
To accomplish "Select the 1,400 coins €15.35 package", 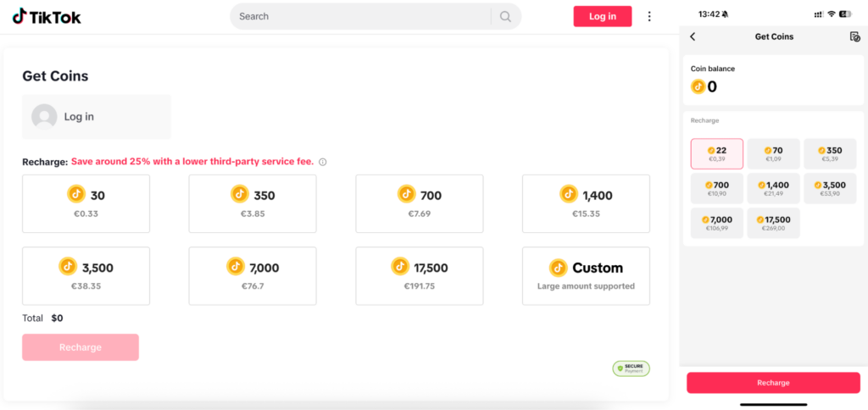I will pos(586,203).
